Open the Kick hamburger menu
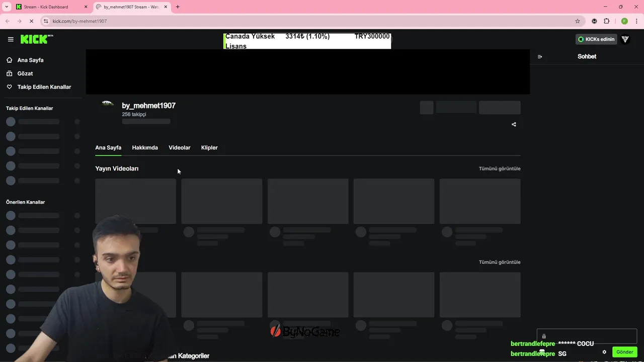644x362 pixels. click(x=11, y=39)
